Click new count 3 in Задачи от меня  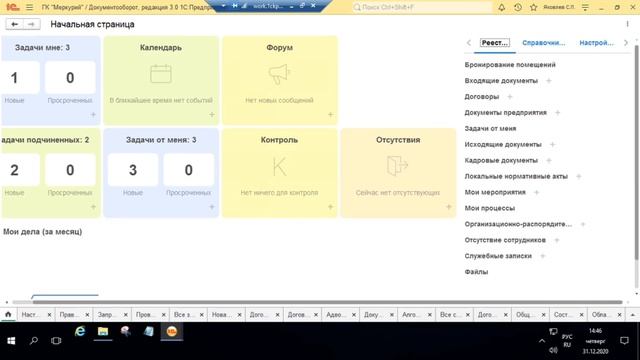(x=133, y=170)
